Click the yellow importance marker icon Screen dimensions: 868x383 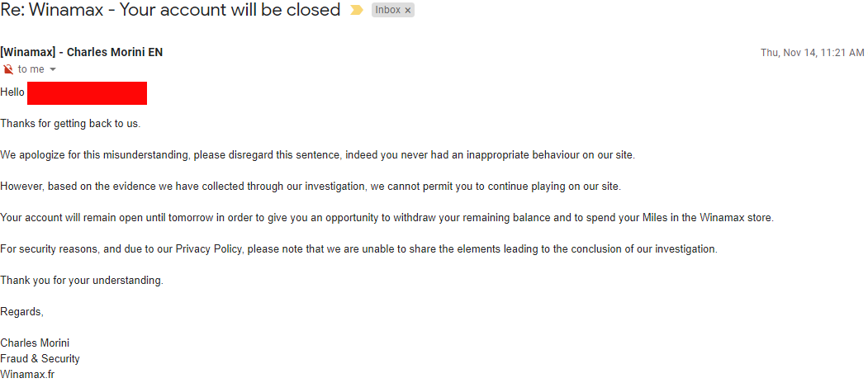(356, 10)
